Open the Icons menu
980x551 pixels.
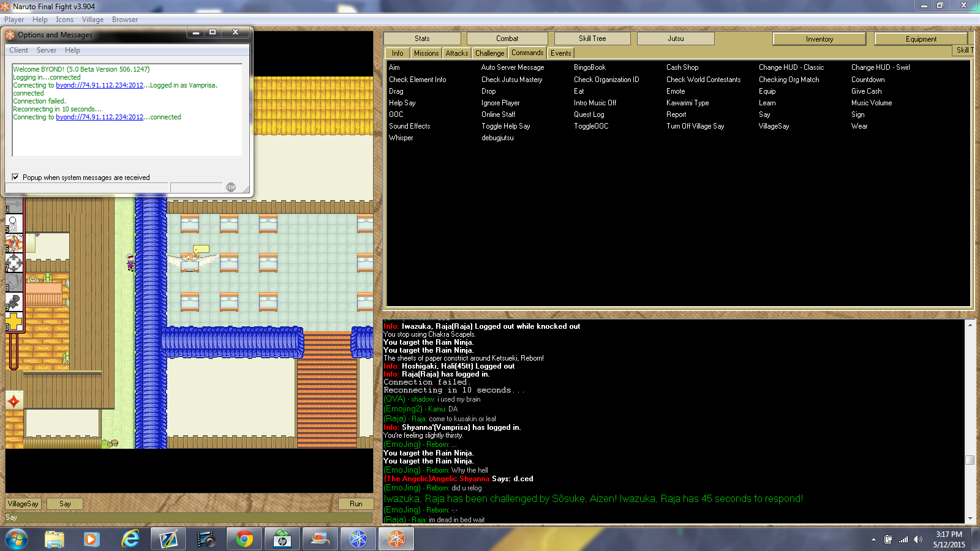coord(64,20)
